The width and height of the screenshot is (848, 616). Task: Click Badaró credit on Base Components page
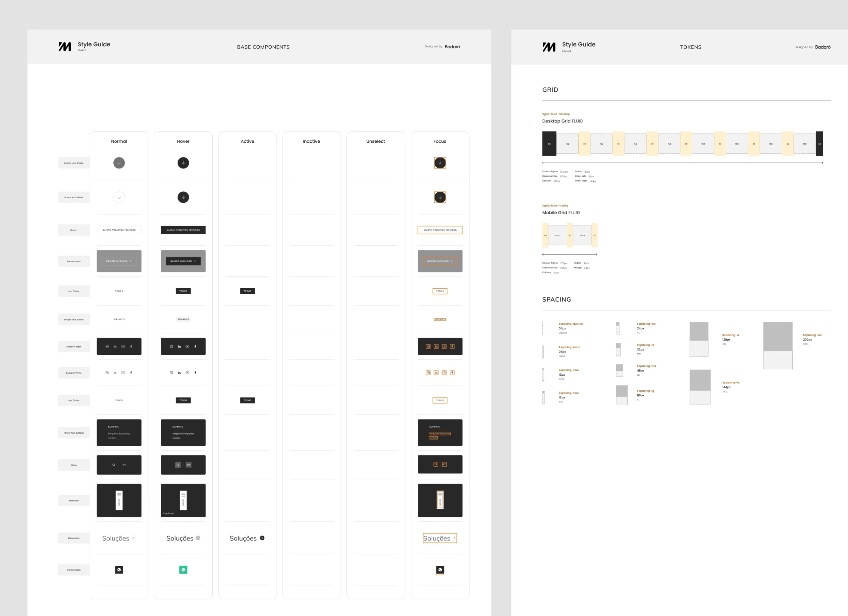452,47
